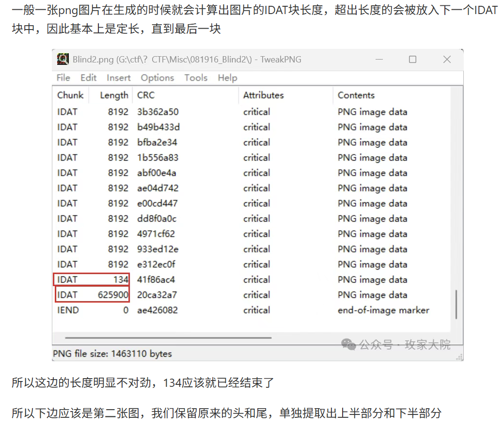The height and width of the screenshot is (428, 504).
Task: Click the Length column header
Action: [x=114, y=95]
